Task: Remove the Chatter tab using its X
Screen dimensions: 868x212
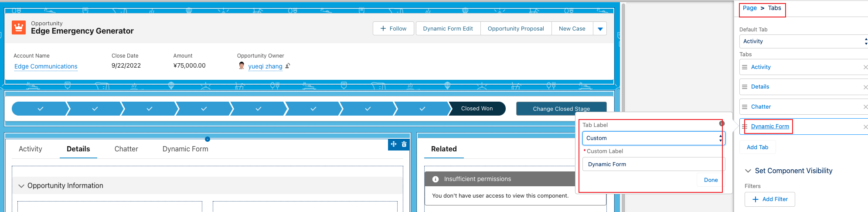Action: tap(865, 107)
